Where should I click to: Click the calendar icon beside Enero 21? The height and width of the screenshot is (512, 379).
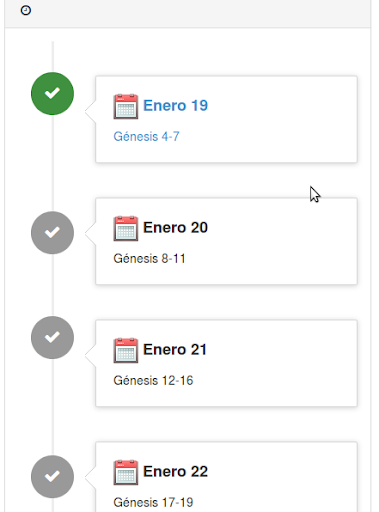pyautogui.click(x=126, y=350)
